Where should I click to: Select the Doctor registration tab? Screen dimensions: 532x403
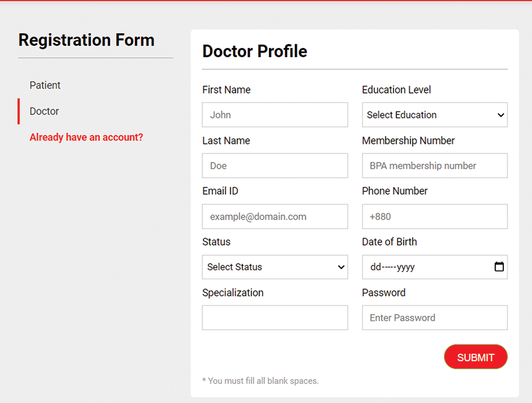[44, 111]
